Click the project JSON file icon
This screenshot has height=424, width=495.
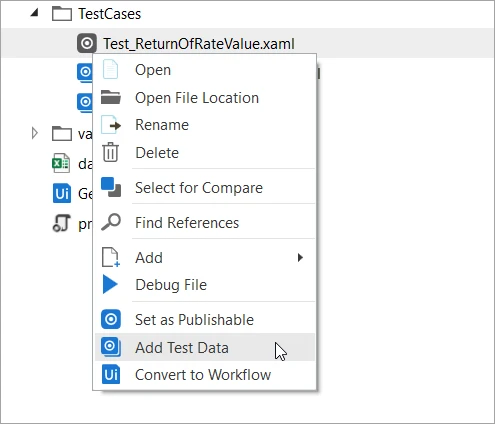tap(62, 223)
